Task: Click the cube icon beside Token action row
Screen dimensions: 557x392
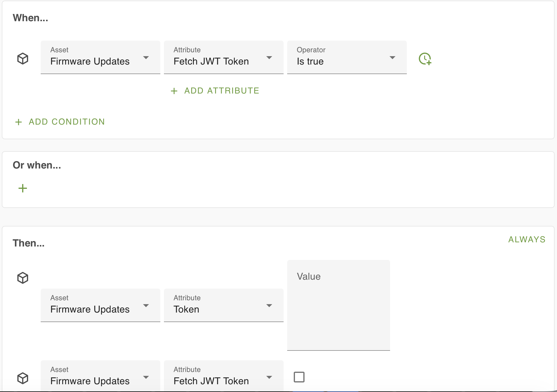Action: tap(23, 278)
